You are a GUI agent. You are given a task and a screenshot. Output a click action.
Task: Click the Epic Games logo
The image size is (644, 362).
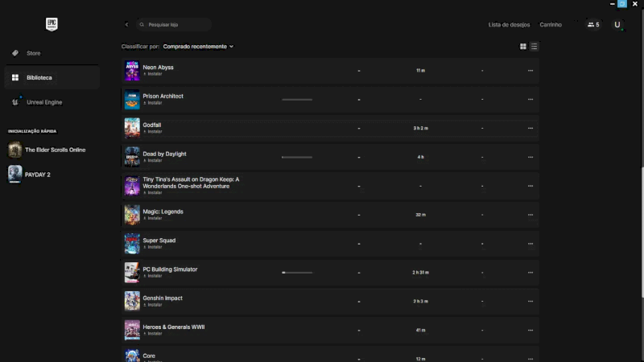pyautogui.click(x=52, y=24)
